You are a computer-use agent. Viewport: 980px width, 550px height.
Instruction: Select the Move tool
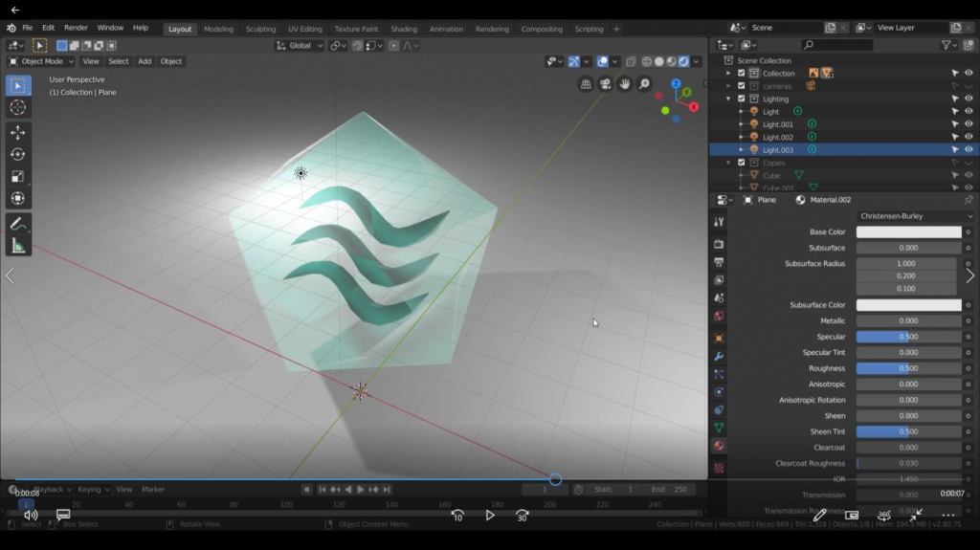point(17,133)
